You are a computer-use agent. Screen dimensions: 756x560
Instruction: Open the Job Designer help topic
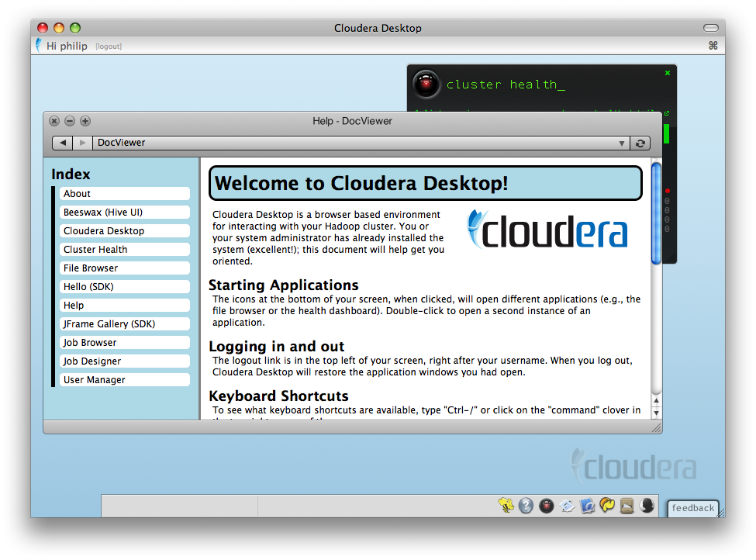pos(124,361)
